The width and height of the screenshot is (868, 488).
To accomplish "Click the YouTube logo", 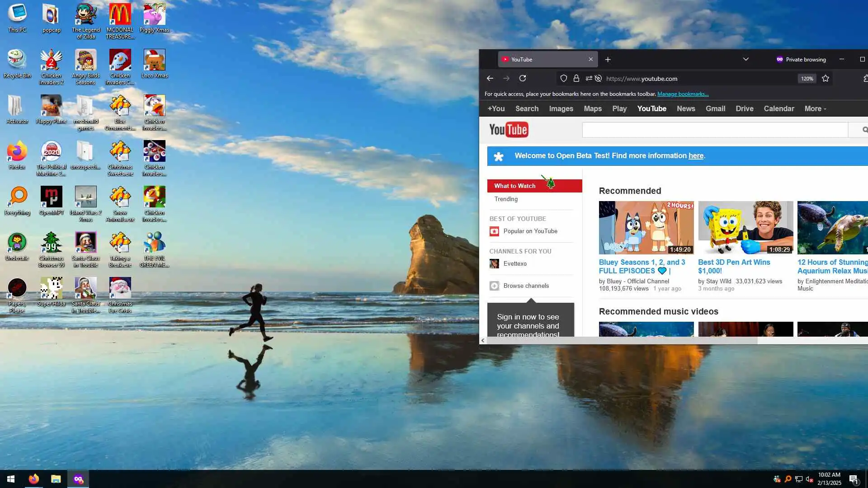I will [509, 130].
